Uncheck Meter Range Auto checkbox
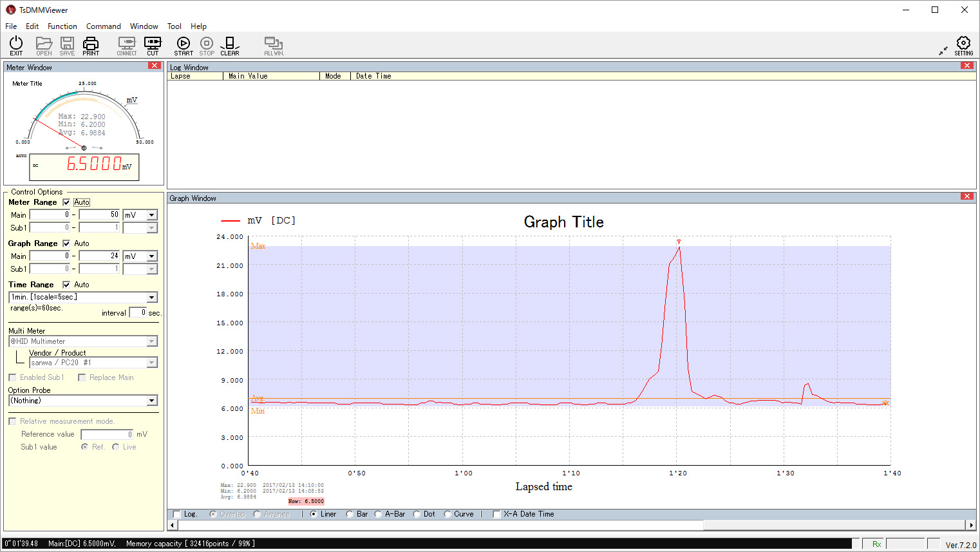The width and height of the screenshot is (980, 552). [66, 202]
